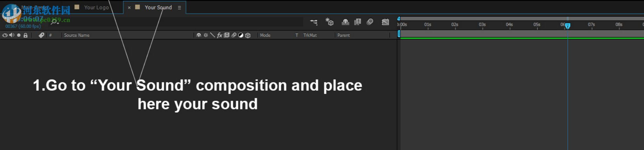Click the search magnifier icon

click(x=54, y=22)
